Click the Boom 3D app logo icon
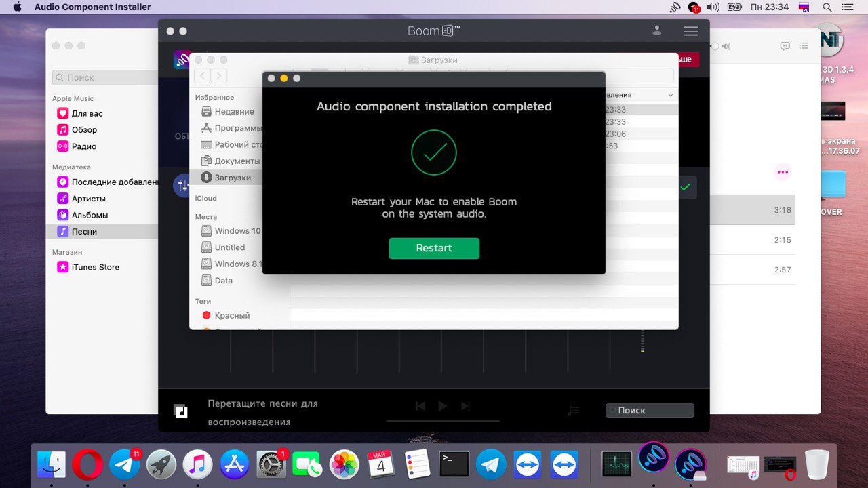The image size is (868, 488). click(181, 60)
